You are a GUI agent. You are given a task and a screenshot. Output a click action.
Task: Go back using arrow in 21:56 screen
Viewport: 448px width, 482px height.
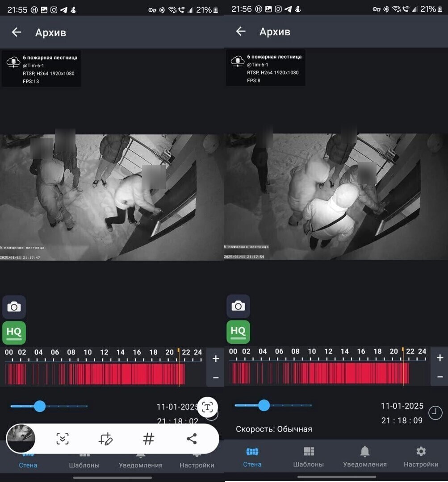(x=241, y=31)
